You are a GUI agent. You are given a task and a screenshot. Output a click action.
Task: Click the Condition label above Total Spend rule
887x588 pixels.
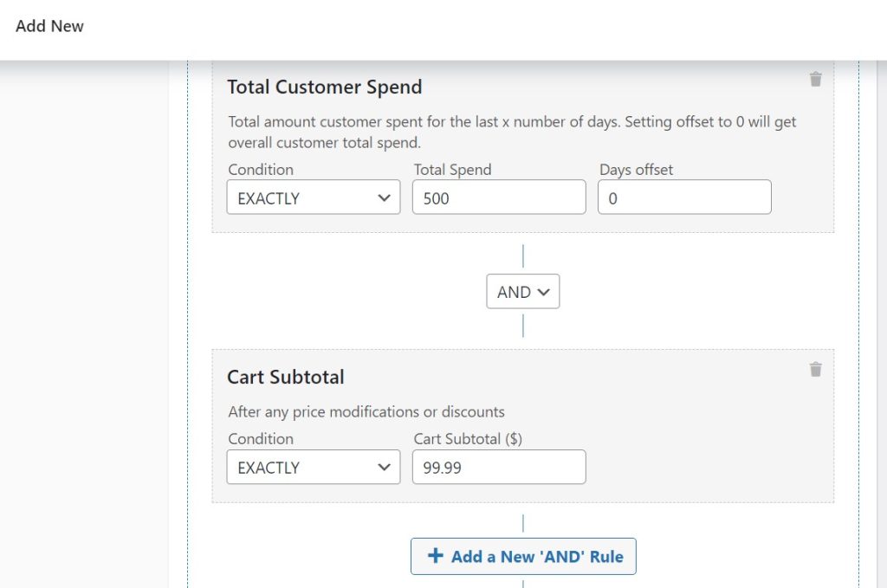(261, 170)
